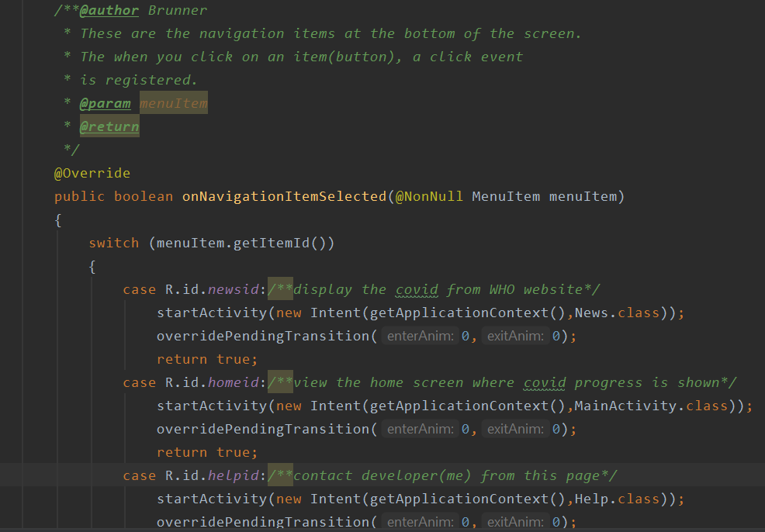
Task: Click 'developer(me)' in the helpid comment
Action: 416,475
